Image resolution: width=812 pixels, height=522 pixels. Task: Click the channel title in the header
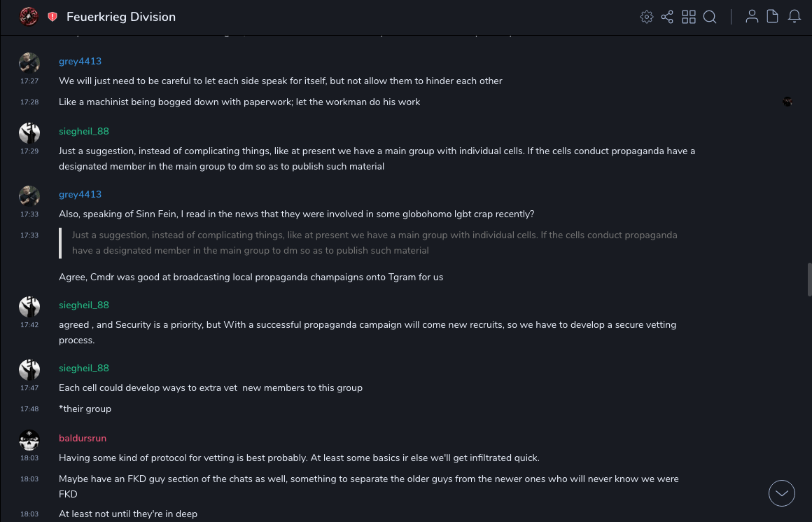click(121, 17)
